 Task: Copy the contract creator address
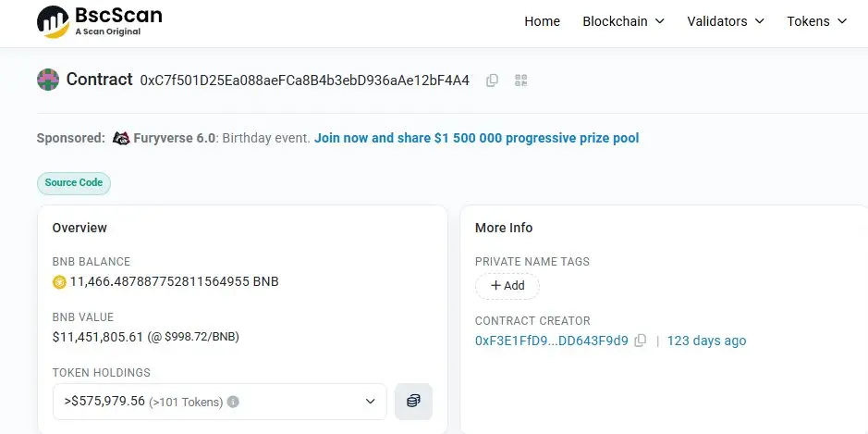[641, 341]
